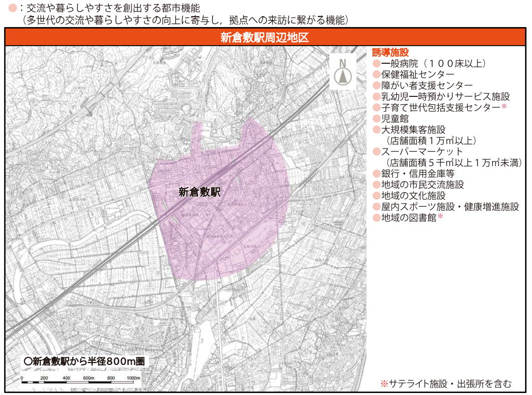Click the pink bullet beside 児童館
This screenshot has width=532, height=395.
pyautogui.click(x=376, y=119)
